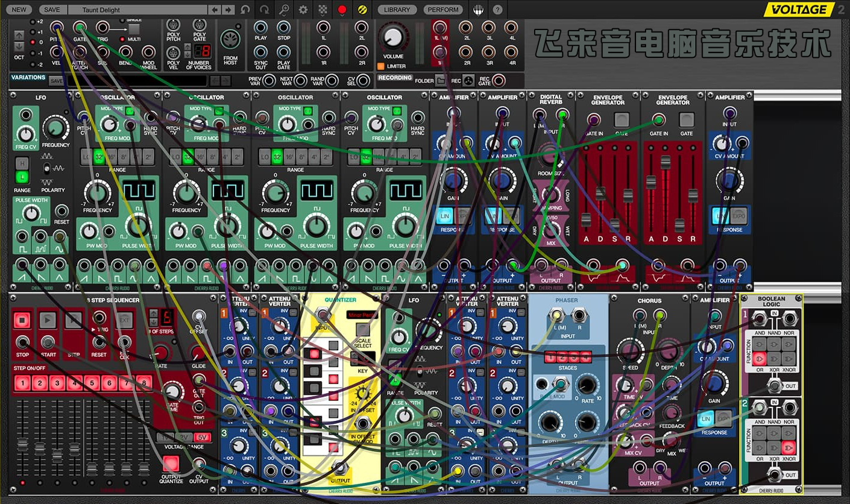Go to previous preset arrow
This screenshot has width=850, height=504.
tap(215, 10)
